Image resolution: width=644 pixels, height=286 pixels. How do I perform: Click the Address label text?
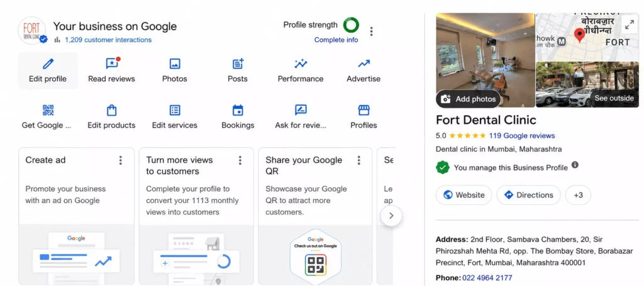(x=451, y=239)
